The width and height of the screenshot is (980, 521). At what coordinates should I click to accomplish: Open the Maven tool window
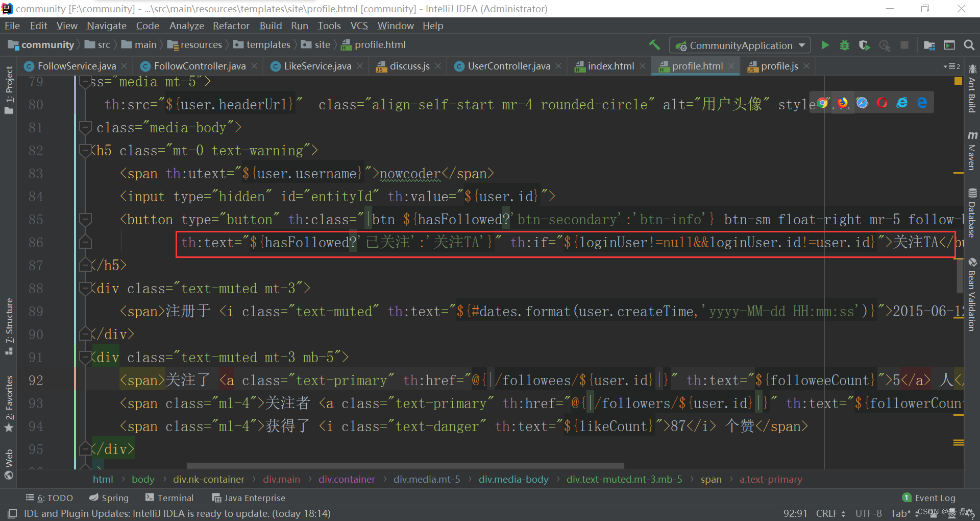(972, 151)
